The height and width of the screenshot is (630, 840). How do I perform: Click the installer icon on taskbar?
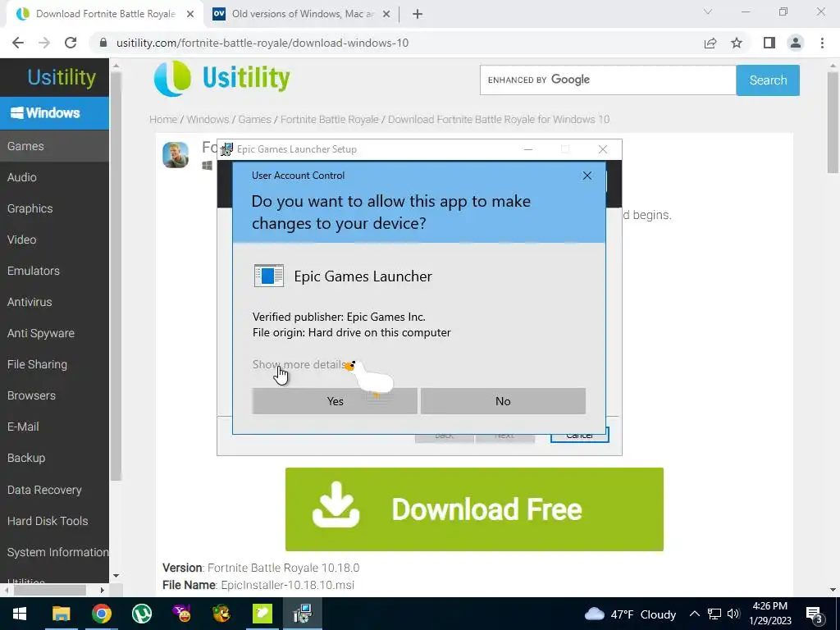click(303, 614)
